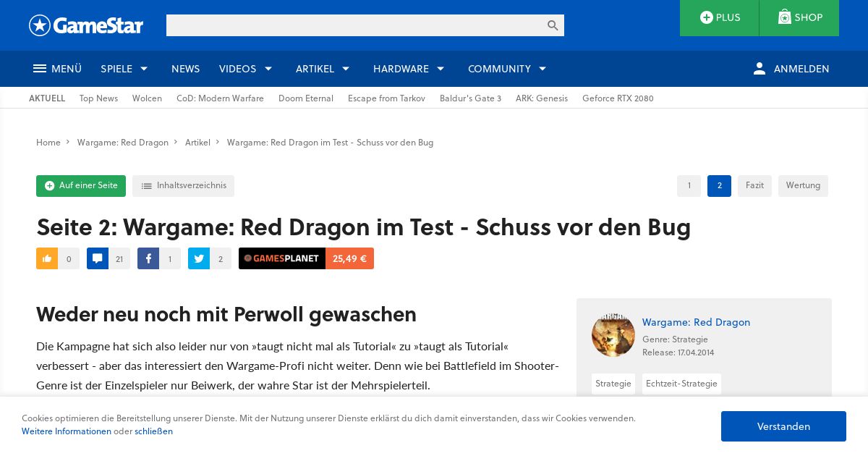Open the ARTIKEL menu label
Screen dimensions: 868x456
click(x=315, y=69)
